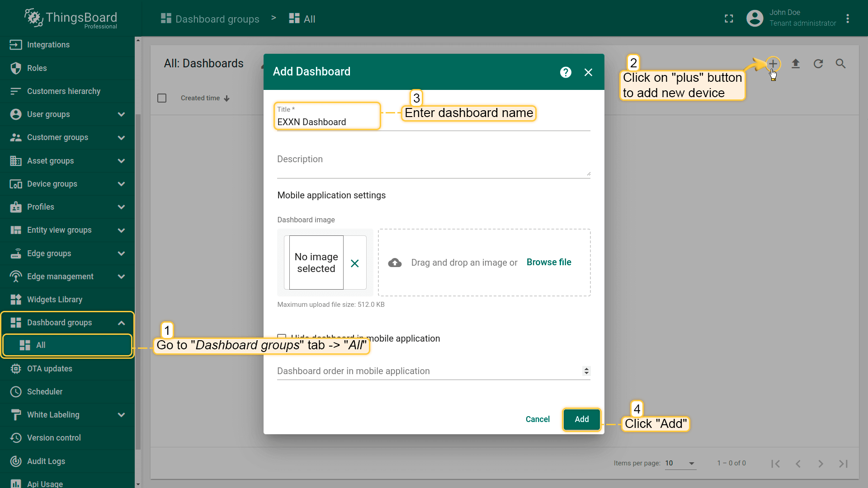This screenshot has width=868, height=488.
Task: Click the Add button
Action: [581, 419]
